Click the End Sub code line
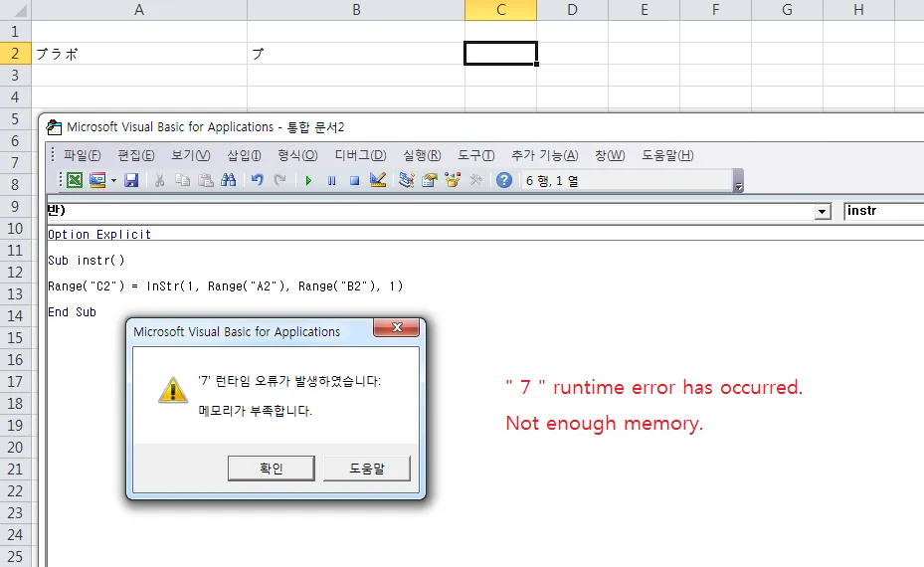Image resolution: width=924 pixels, height=567 pixels. (x=72, y=312)
